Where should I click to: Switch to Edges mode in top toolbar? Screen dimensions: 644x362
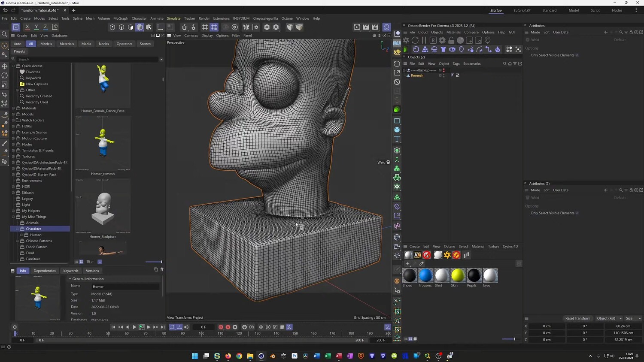pyautogui.click(x=122, y=27)
